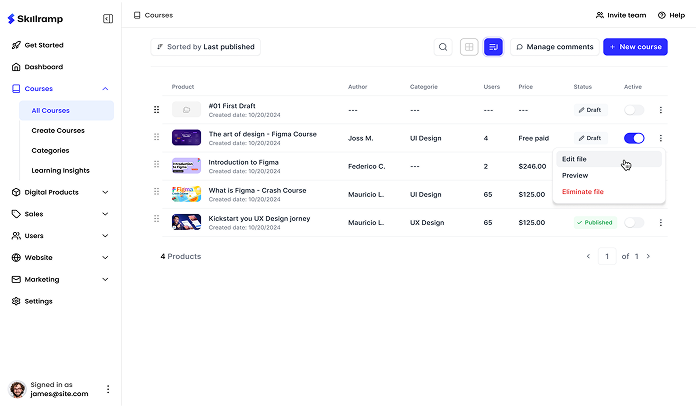Disable Active toggle for The art of design

tap(634, 138)
